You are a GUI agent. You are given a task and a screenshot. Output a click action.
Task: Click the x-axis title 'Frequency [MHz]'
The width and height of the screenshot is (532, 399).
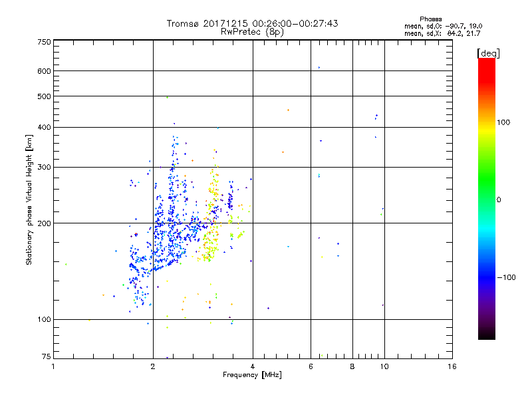tap(252, 375)
